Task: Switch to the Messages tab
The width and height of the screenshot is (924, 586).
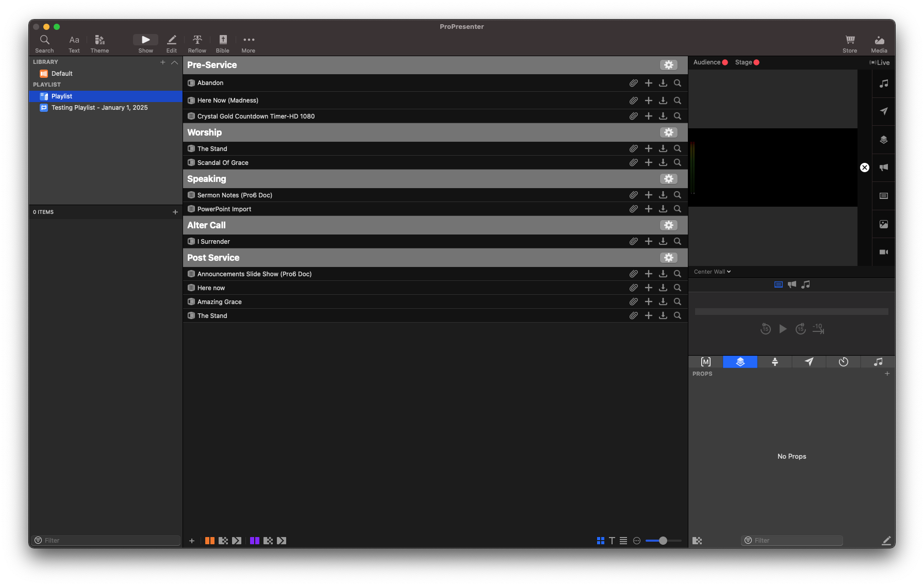Action: pyautogui.click(x=809, y=362)
